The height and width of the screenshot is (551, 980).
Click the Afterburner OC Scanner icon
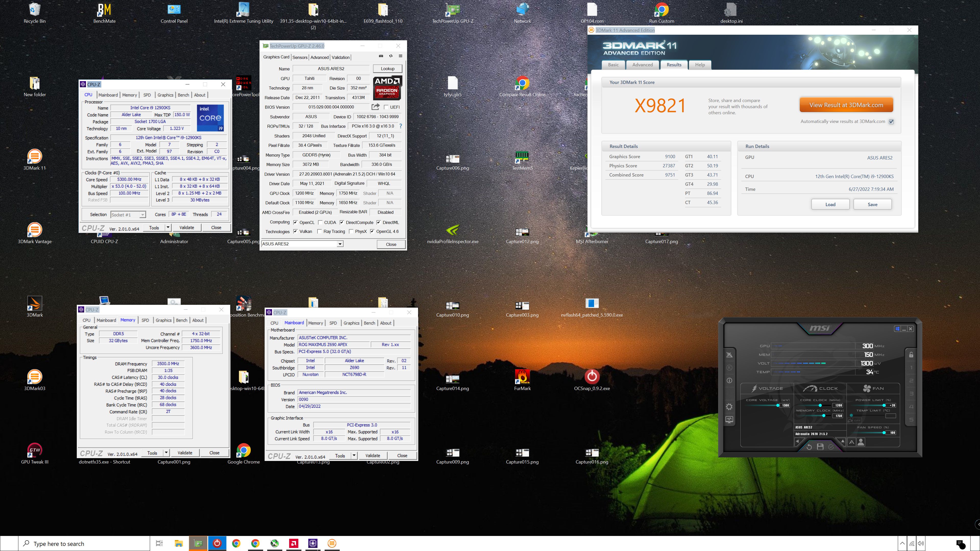coord(729,355)
